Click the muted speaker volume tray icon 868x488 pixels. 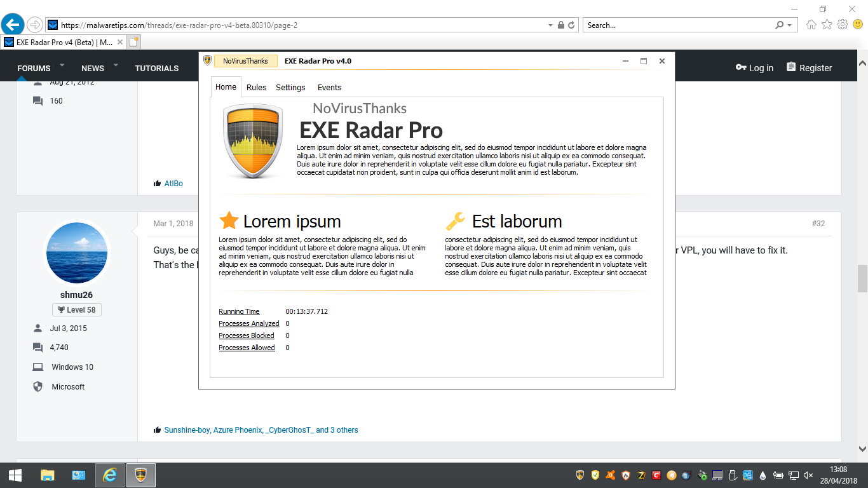point(809,475)
